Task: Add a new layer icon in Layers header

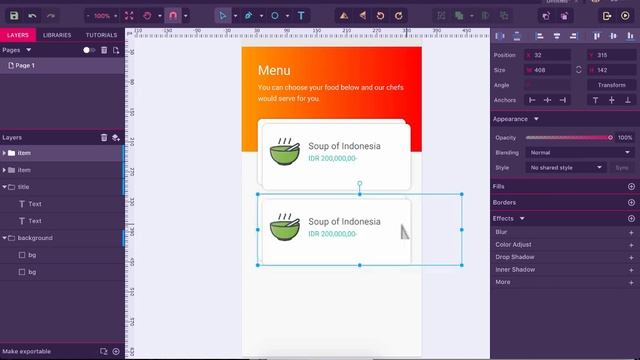Action: (x=116, y=138)
